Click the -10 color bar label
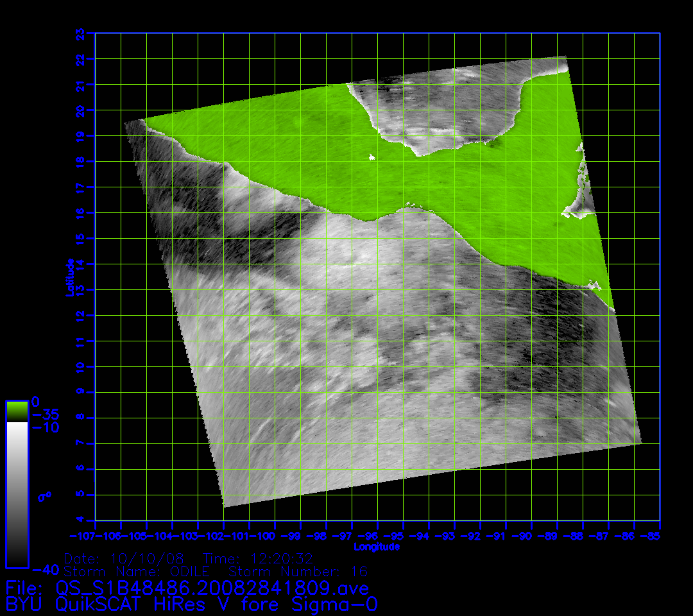The image size is (693, 616). point(45,428)
